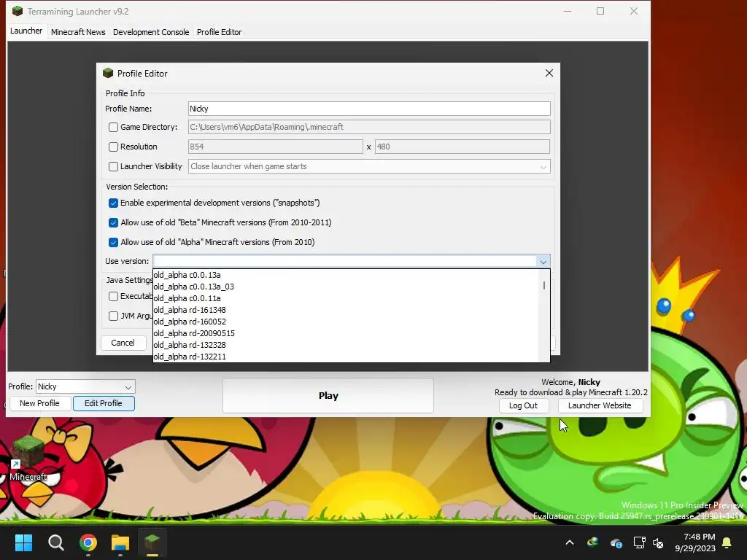
Task: Switch to Launcher tab
Action: coord(26,31)
